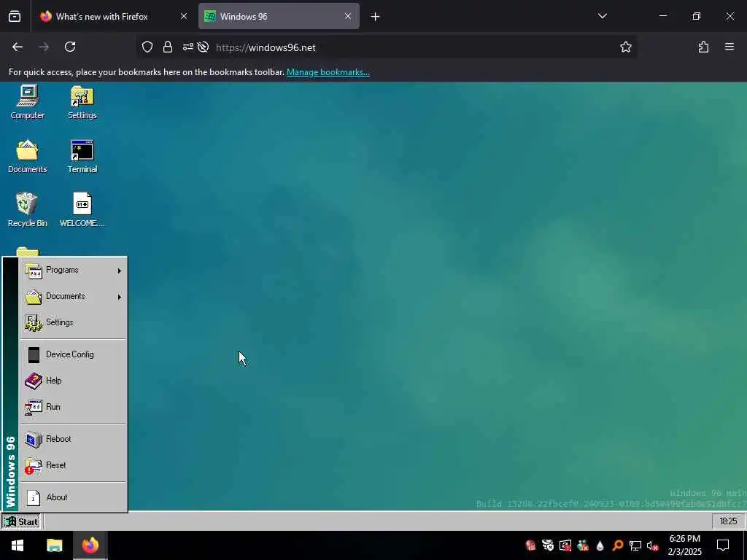Viewport: 747px width, 560px height.
Task: Click the Windows 96 taskbar clock 18:25
Action: point(729,521)
